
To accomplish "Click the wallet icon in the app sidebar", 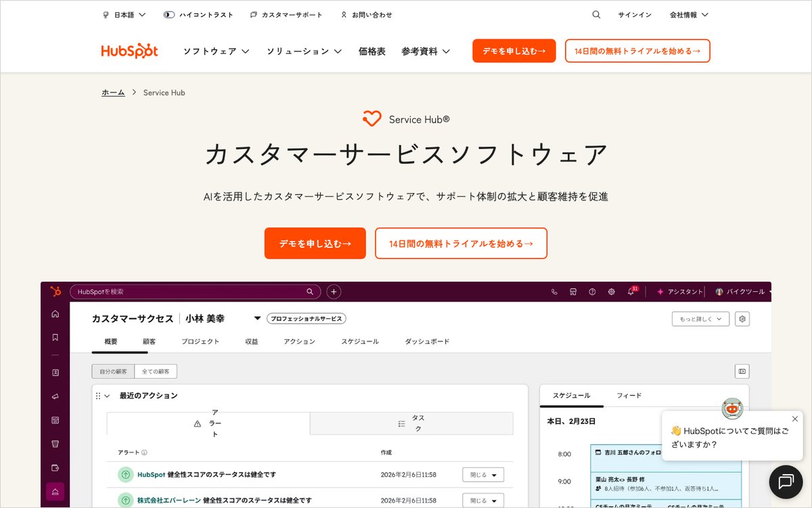I will [55, 467].
